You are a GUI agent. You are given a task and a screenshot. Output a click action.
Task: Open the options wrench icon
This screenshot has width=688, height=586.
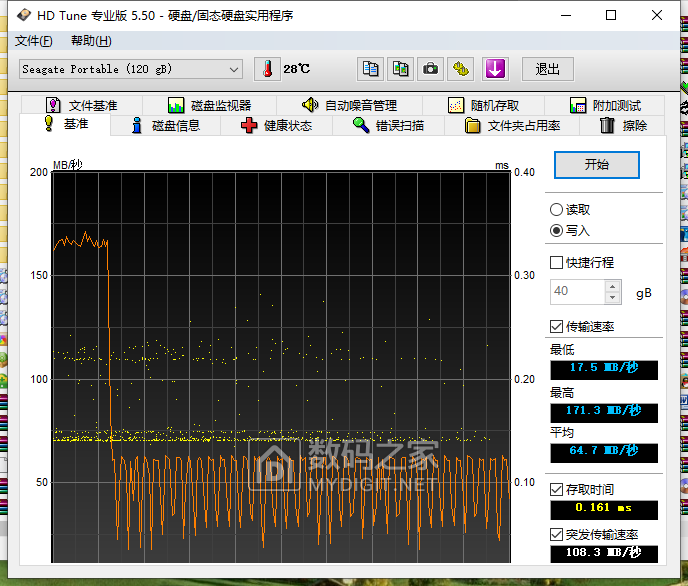(x=460, y=69)
